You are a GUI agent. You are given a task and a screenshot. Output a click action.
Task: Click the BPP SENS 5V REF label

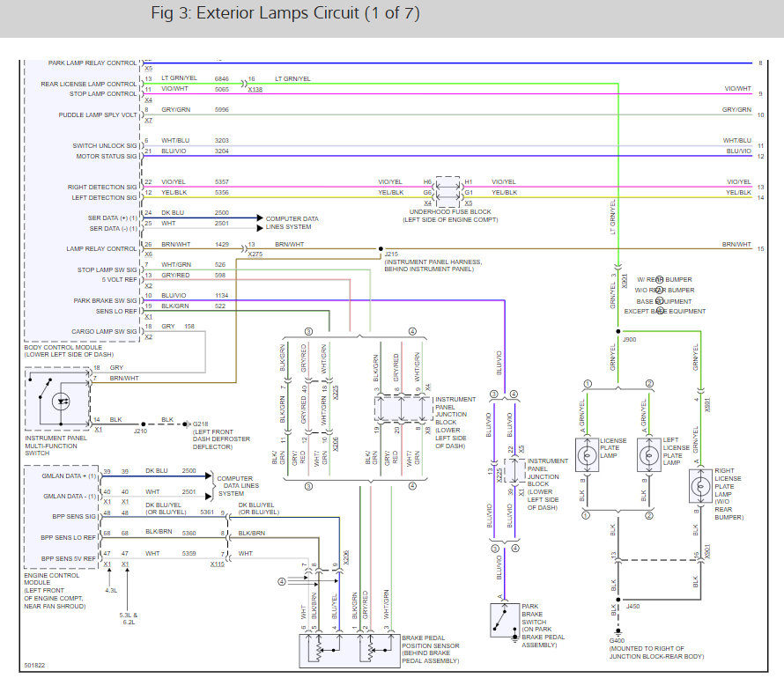pos(69,558)
